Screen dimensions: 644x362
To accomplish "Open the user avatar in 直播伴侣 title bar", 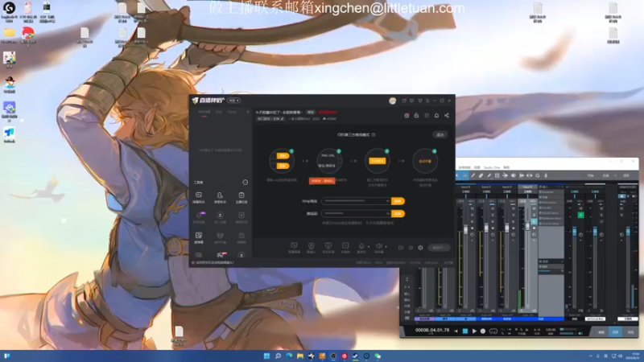I will click(x=393, y=101).
